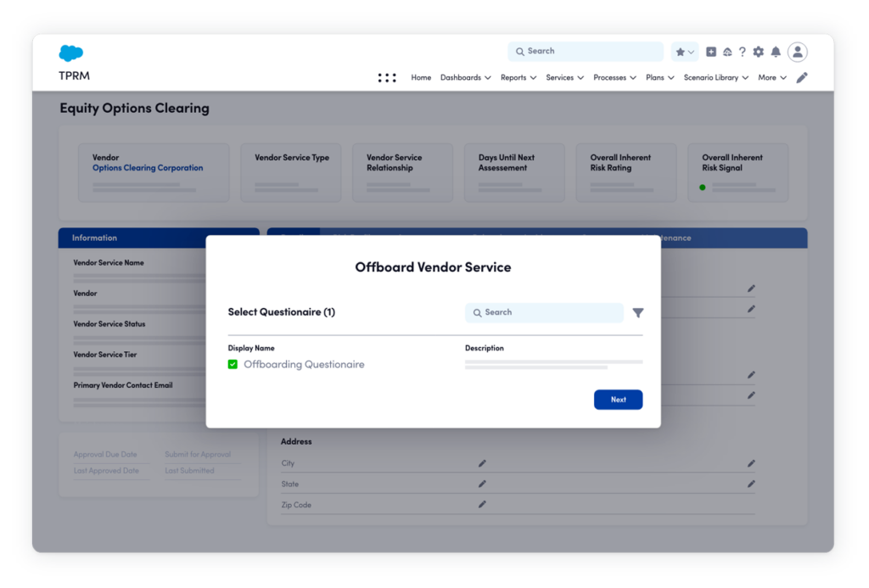The image size is (869, 588).
Task: Open the filter icon in the questionnaire dialog
Action: coord(638,312)
